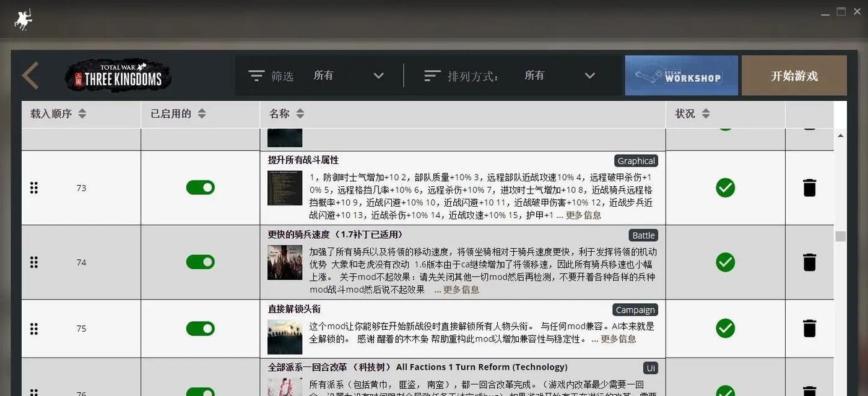The height and width of the screenshot is (396, 868).
Task: Sort by 状况 column header
Action: click(693, 114)
